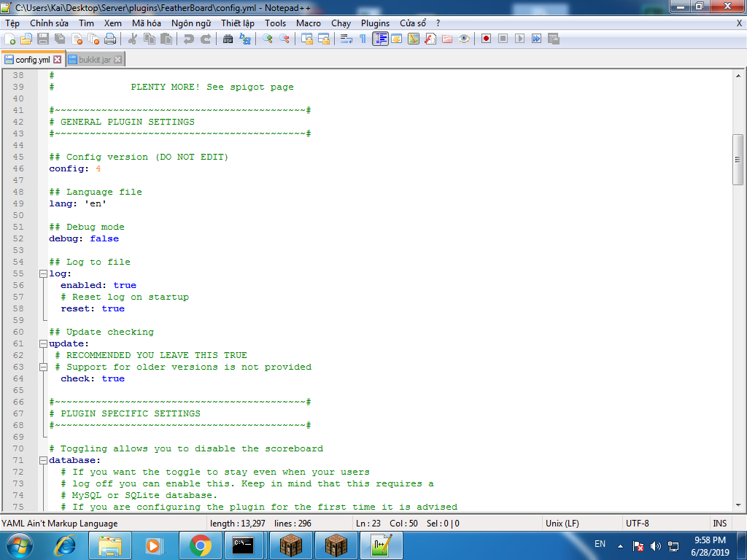Click the Close All toolbar icon
Image resolution: width=747 pixels, height=560 pixels.
[x=94, y=39]
